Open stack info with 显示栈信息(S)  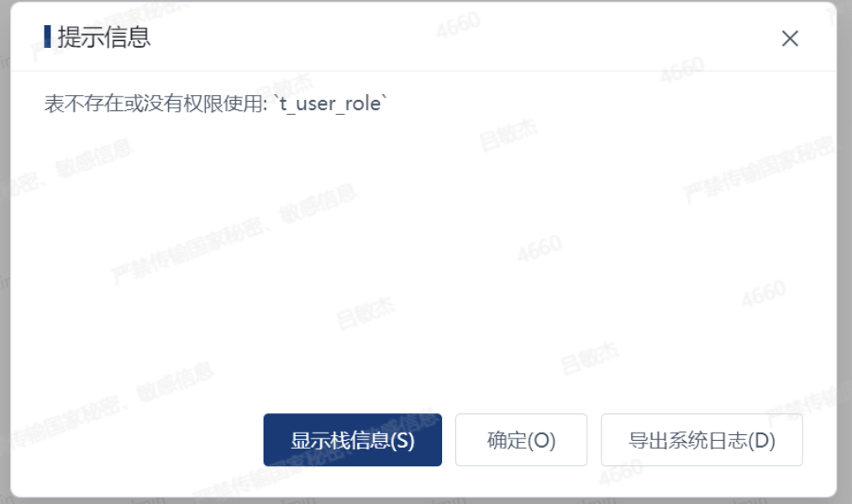(353, 440)
